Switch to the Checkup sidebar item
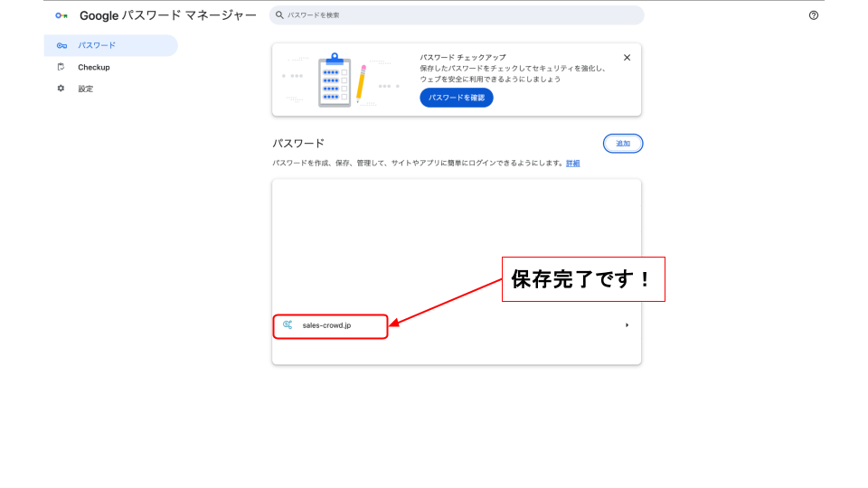868x488 pixels. click(94, 67)
